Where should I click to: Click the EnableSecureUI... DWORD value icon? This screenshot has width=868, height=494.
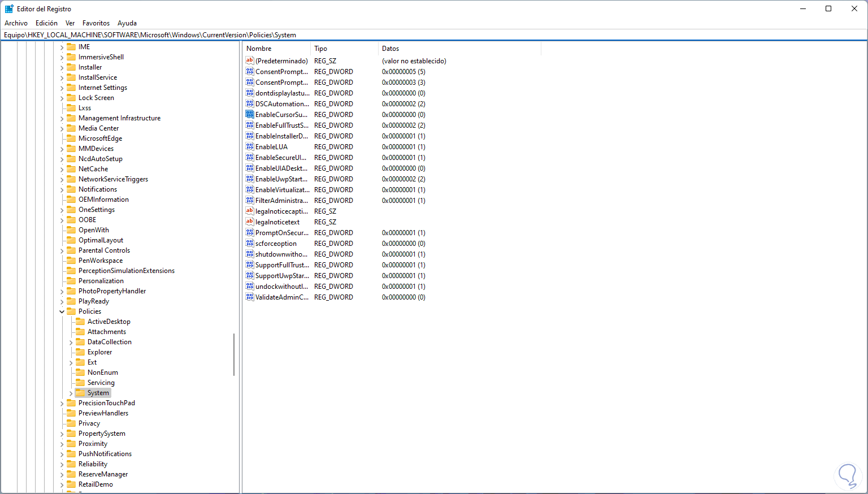click(x=250, y=157)
